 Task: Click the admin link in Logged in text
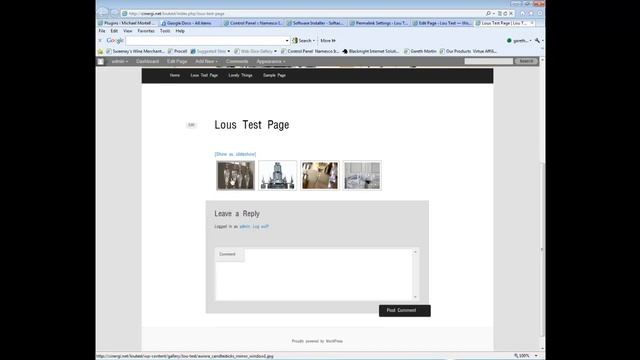[x=244, y=227]
